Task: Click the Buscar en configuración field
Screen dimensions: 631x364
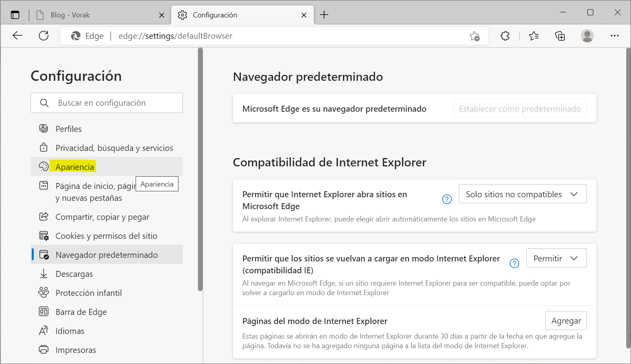Action: 107,103
